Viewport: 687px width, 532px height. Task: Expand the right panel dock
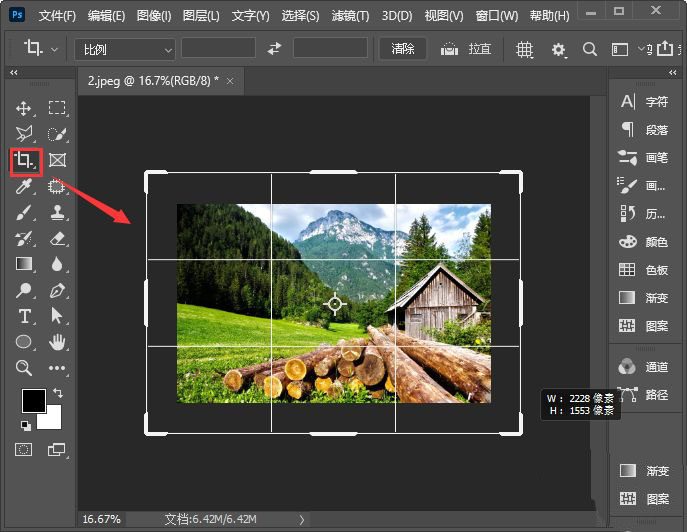[673, 72]
